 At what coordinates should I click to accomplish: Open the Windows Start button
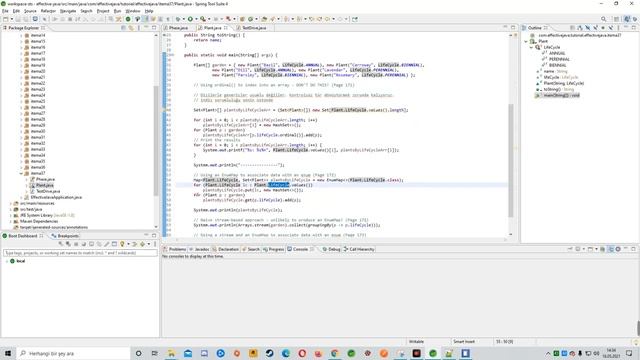click(x=8, y=353)
